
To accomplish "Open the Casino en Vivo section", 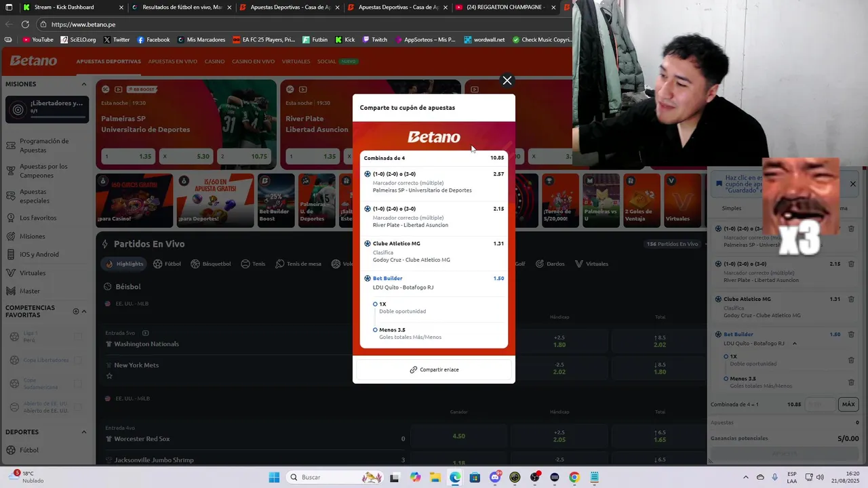I will [x=253, y=61].
